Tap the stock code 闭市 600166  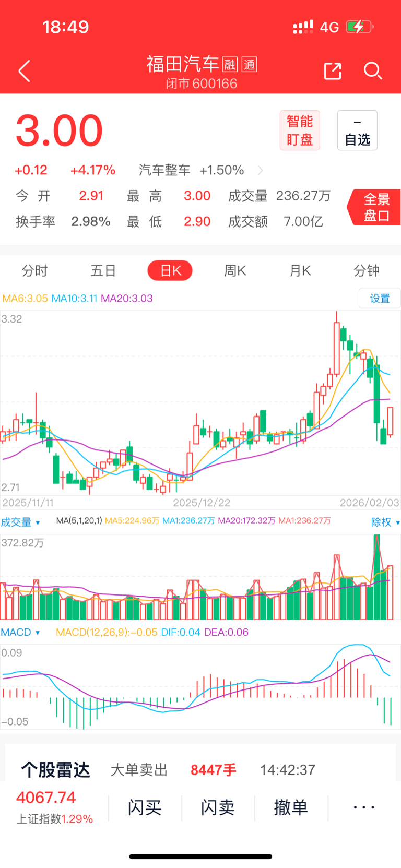[202, 84]
